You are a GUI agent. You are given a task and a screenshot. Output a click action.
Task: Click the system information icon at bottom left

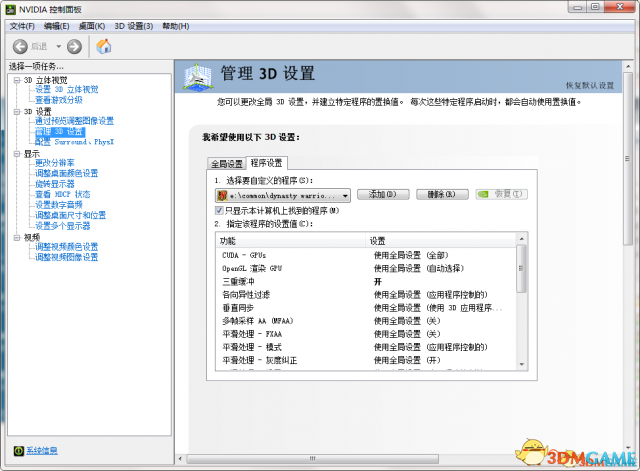click(x=18, y=451)
